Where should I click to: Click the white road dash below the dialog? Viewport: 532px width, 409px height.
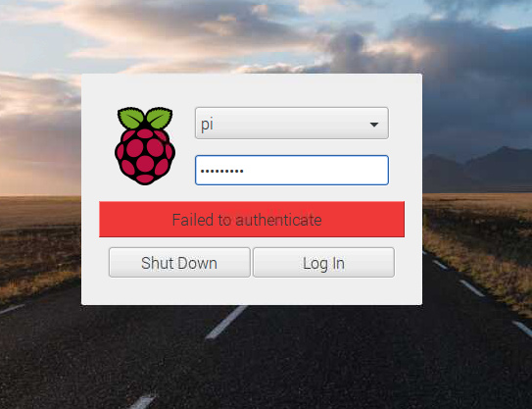coord(226,322)
